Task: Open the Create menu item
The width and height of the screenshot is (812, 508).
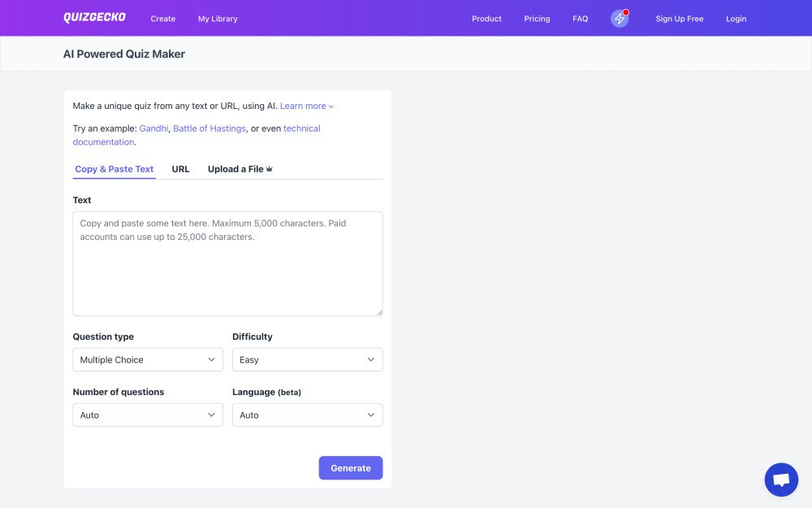Action: tap(163, 19)
